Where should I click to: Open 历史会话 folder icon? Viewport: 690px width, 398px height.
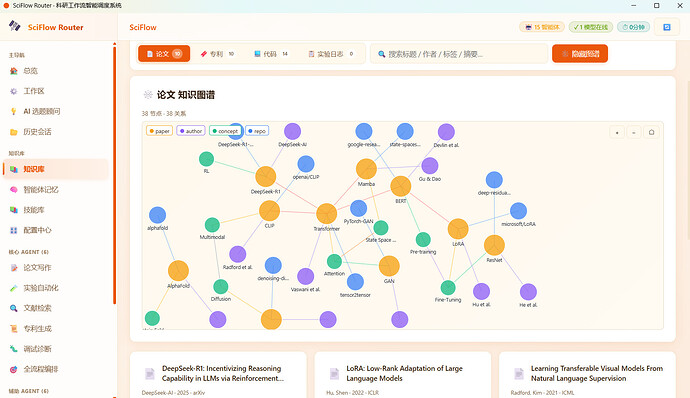pyautogui.click(x=14, y=132)
